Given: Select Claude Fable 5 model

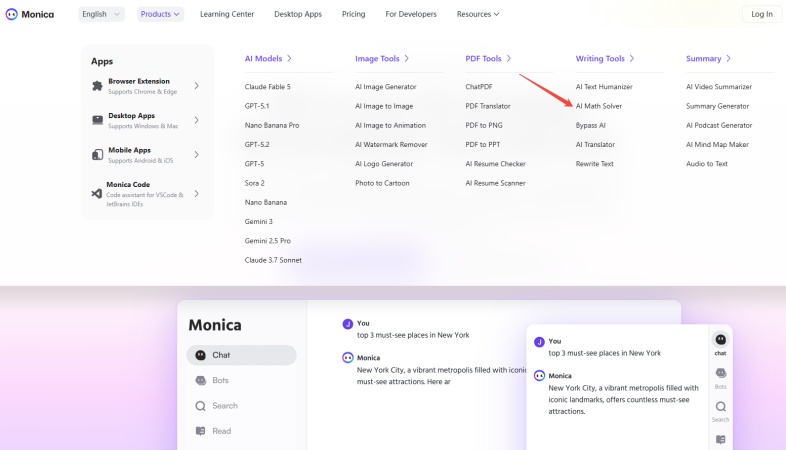Looking at the screenshot, I should point(268,87).
